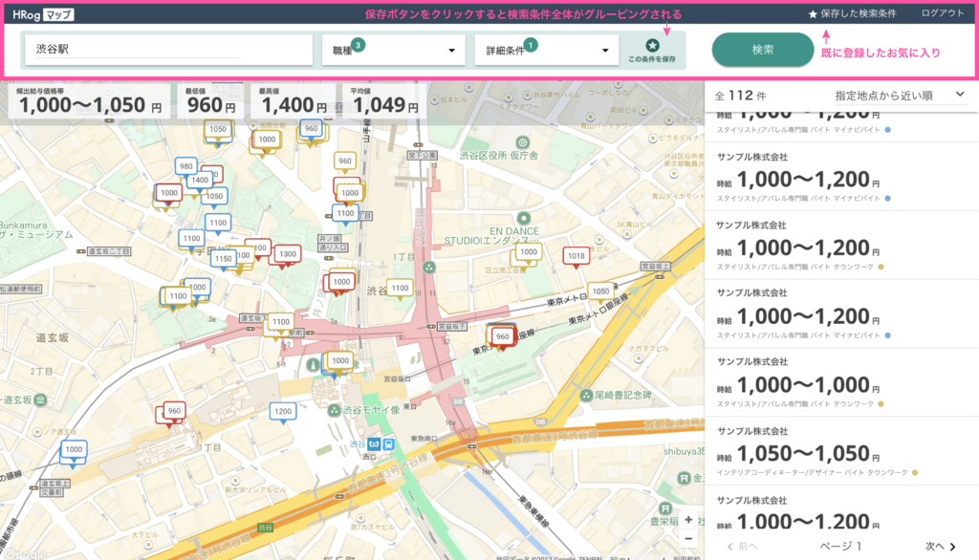Select the blue 1150 map marker
Image resolution: width=979 pixels, height=560 pixels.
coord(223,258)
